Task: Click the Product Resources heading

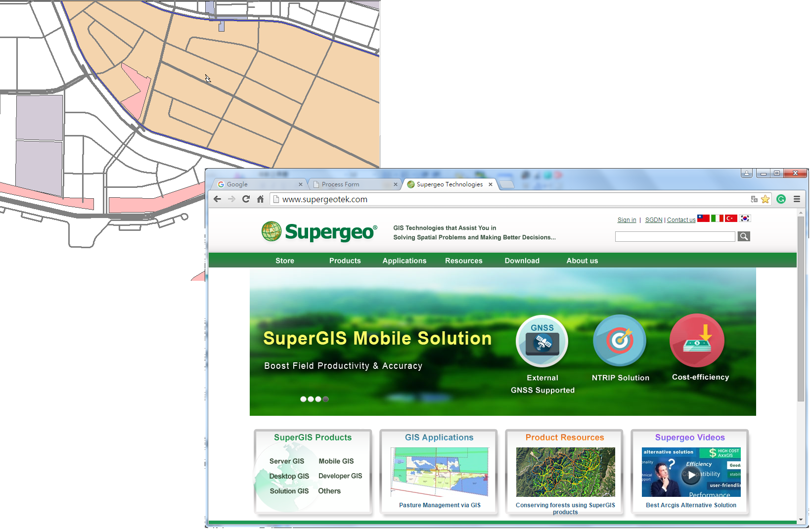Action: click(565, 438)
